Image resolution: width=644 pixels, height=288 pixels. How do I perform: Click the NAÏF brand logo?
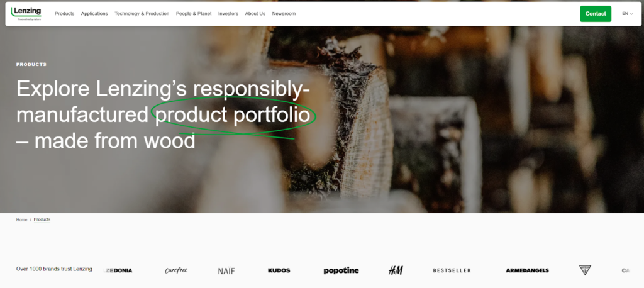[x=226, y=271]
